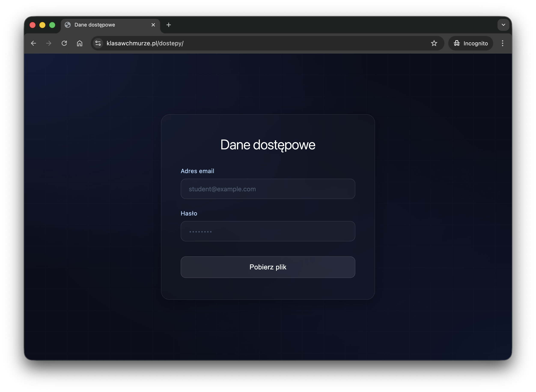Open the three-dot Chrome menu
The width and height of the screenshot is (536, 392).
coord(502,43)
